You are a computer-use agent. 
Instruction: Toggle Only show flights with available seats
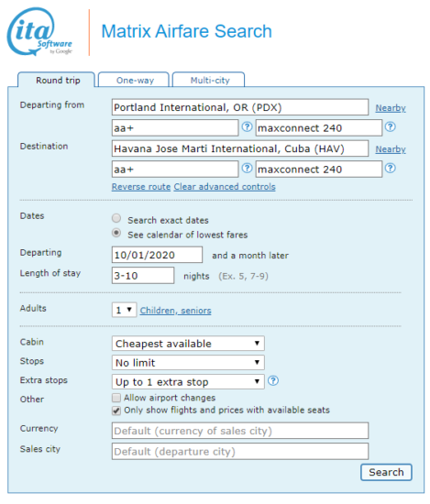click(x=116, y=411)
